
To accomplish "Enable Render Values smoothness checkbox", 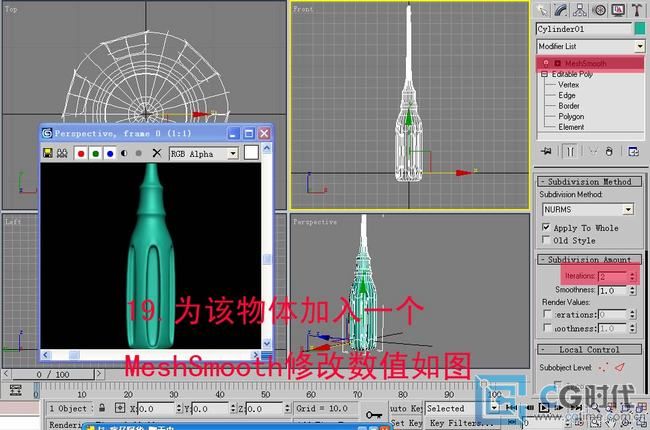I will point(547,328).
